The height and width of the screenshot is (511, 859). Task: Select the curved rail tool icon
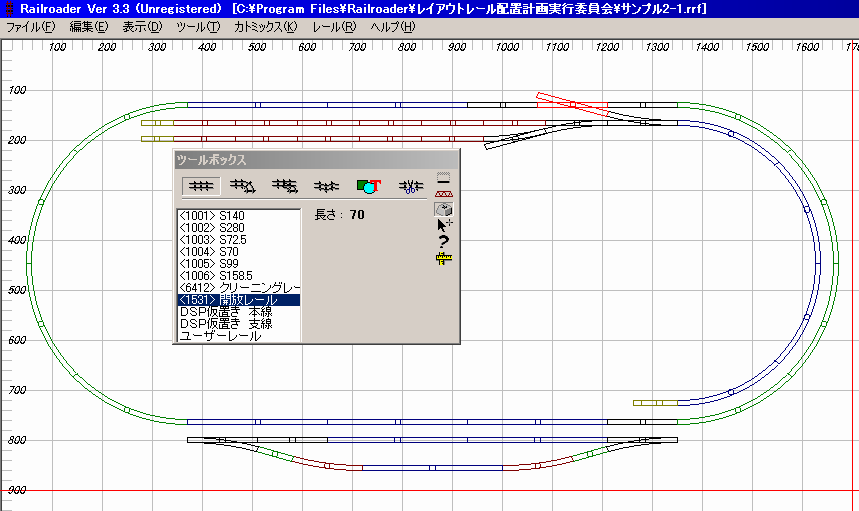[242, 186]
